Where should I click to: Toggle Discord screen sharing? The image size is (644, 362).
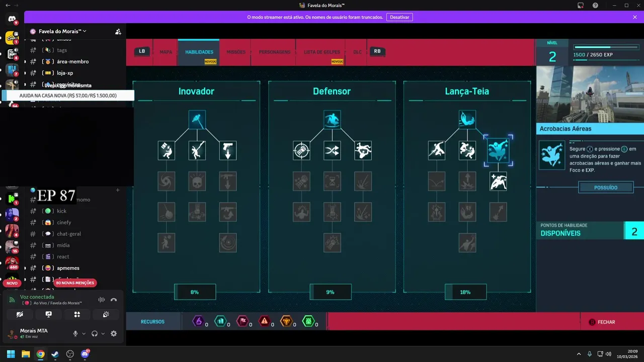click(48, 314)
